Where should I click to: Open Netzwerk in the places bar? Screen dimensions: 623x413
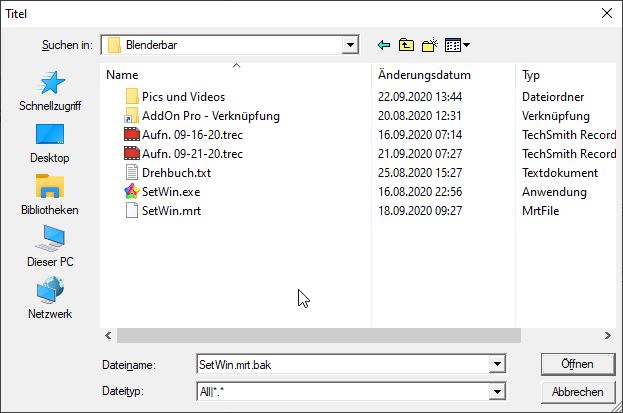coord(50,299)
